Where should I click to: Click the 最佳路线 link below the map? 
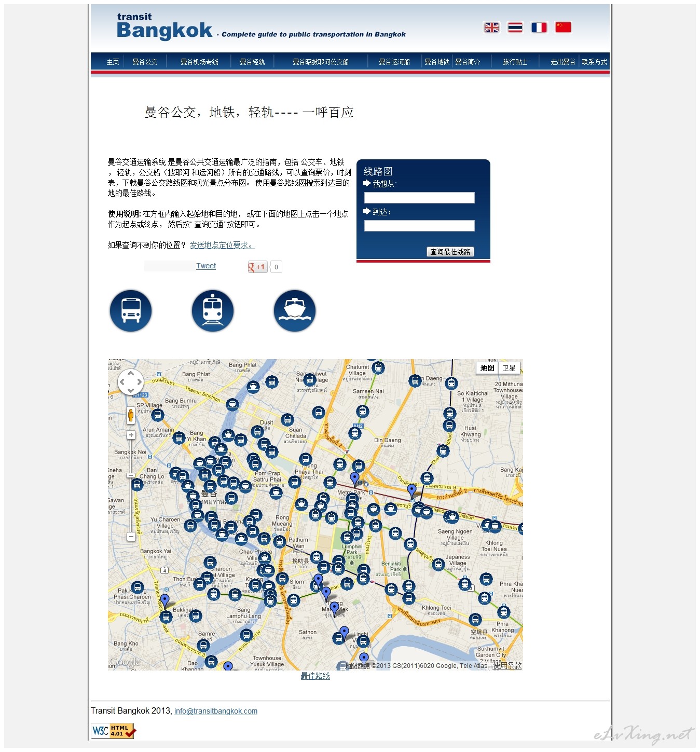point(315,676)
